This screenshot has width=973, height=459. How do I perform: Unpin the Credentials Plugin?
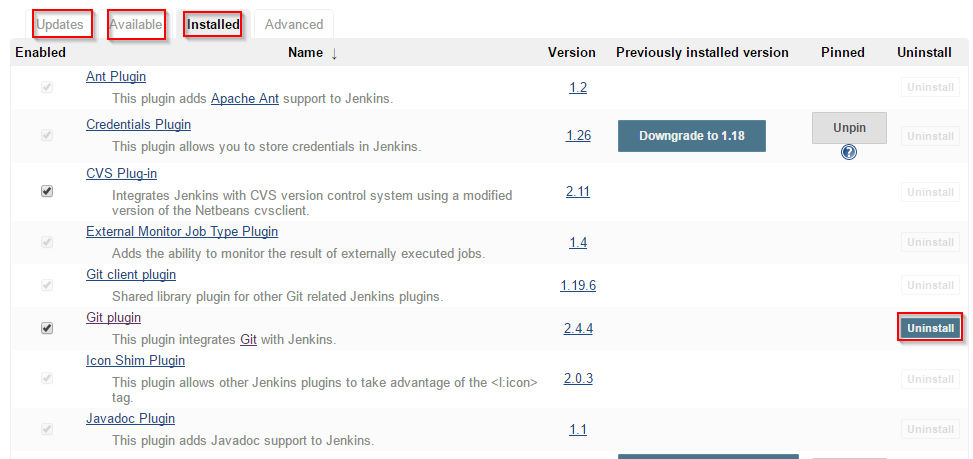point(849,128)
